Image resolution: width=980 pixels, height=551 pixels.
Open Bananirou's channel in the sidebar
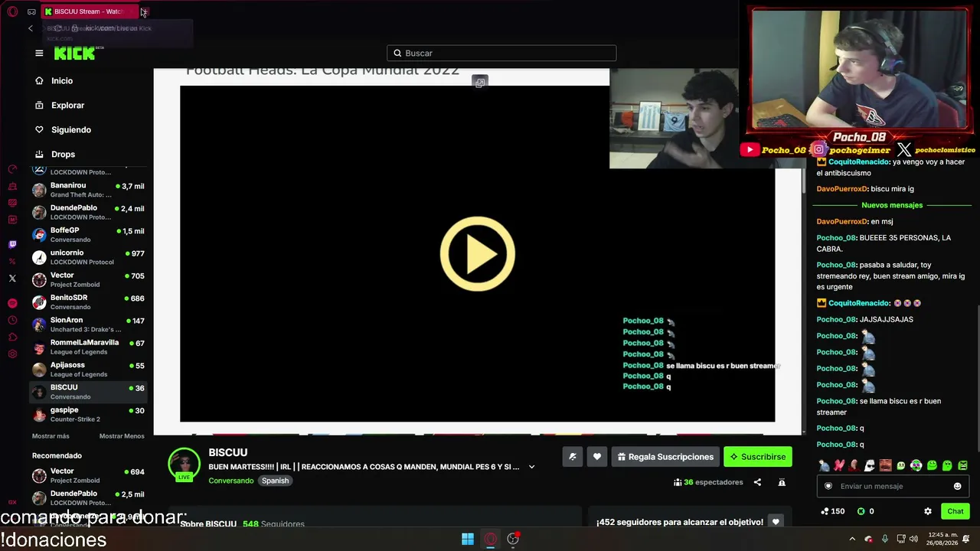tap(88, 190)
